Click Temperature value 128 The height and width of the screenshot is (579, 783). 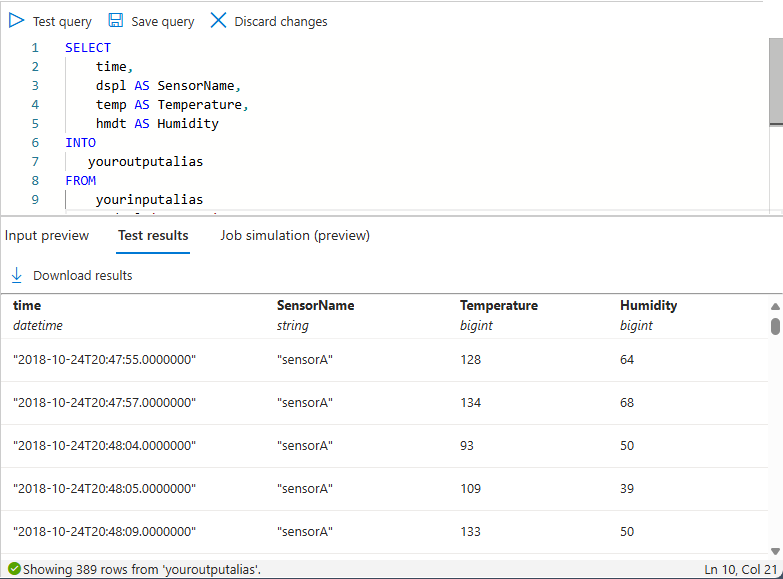470,360
